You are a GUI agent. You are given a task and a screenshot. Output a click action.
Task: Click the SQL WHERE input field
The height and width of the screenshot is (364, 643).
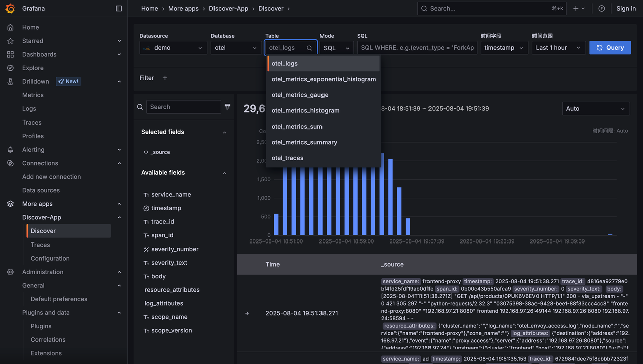click(417, 48)
